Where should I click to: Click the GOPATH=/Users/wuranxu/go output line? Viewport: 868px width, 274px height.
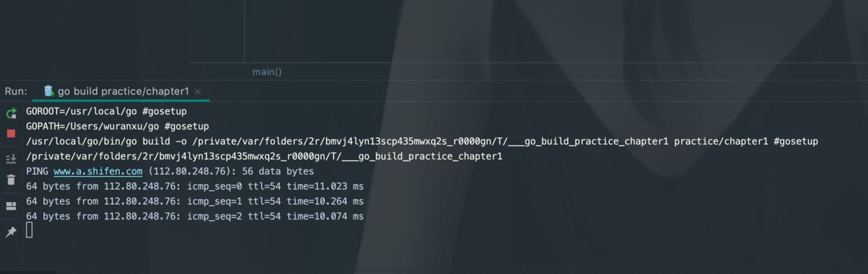pos(118,127)
